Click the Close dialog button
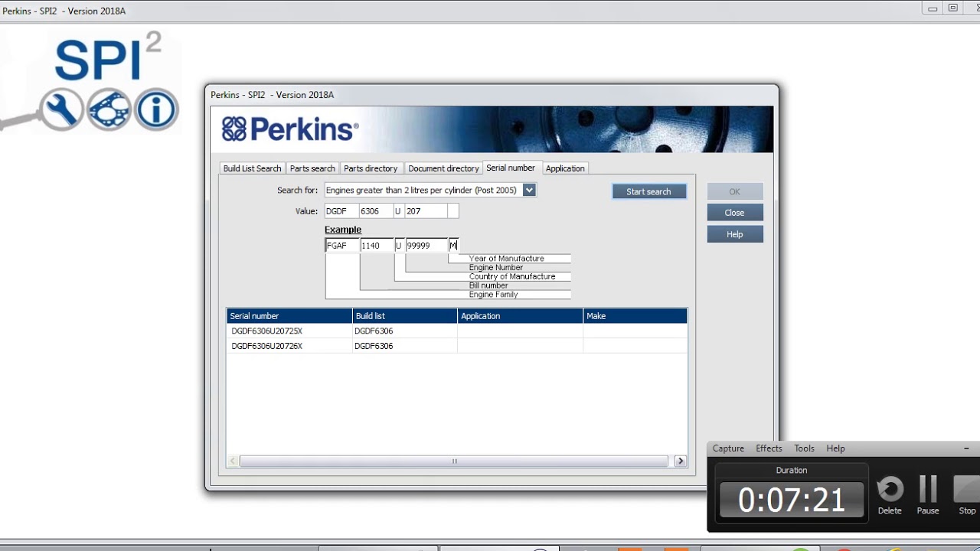The height and width of the screenshot is (551, 980). (734, 213)
